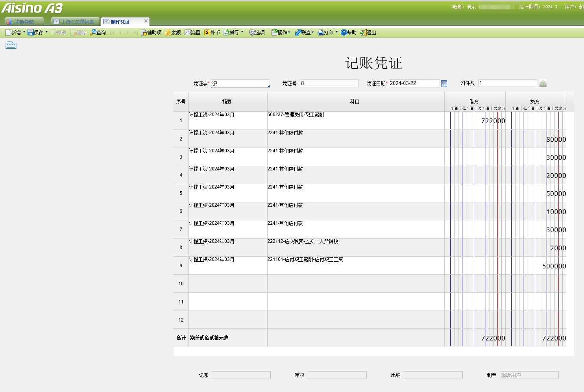Click the 外币 (Foreign Currency) icon

213,32
